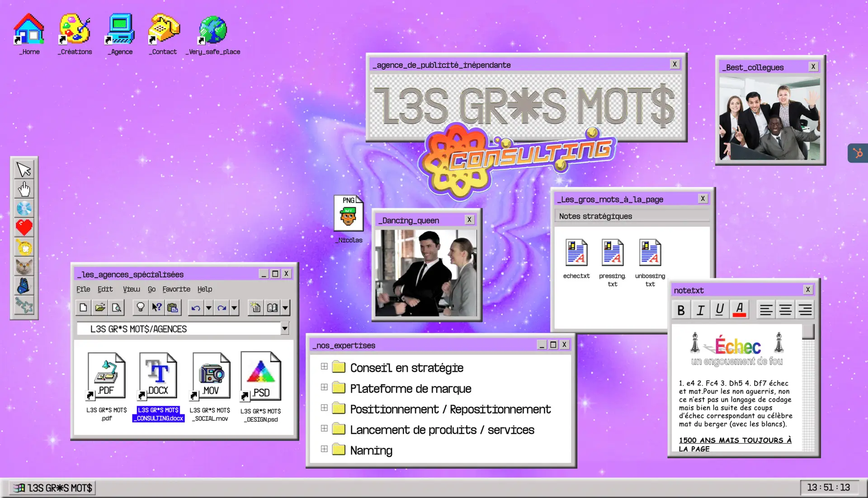Open the echec.txt file in Notes stratégiques
This screenshot has width=868, height=498.
576,253
